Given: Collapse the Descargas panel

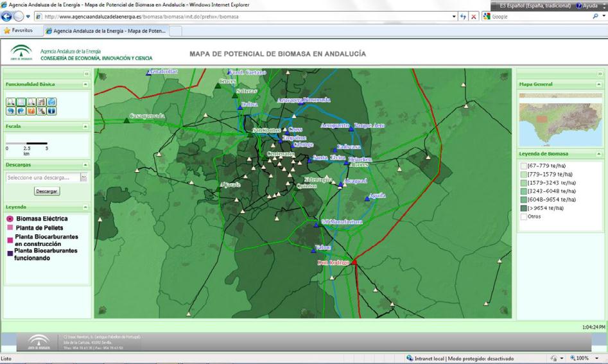Looking at the screenshot, I should pos(85,165).
